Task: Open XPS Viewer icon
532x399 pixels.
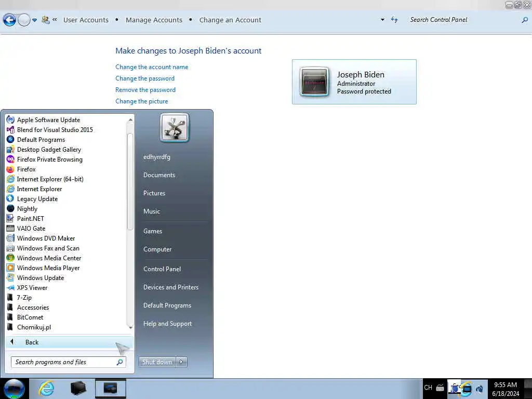Action: 10,287
